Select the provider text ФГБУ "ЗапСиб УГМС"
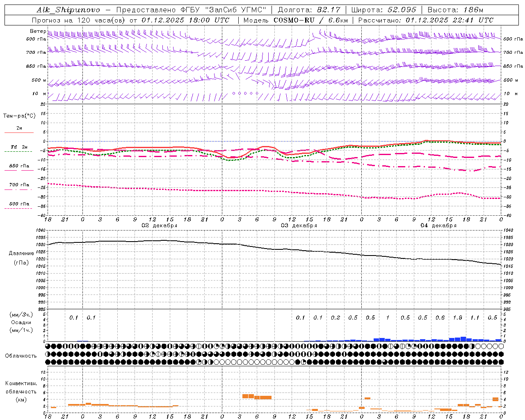This screenshot has height=420, width=525. [224, 10]
